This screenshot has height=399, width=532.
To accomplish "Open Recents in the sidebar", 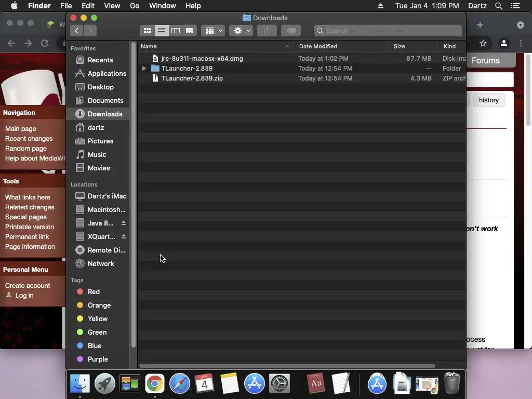I will point(98,60).
